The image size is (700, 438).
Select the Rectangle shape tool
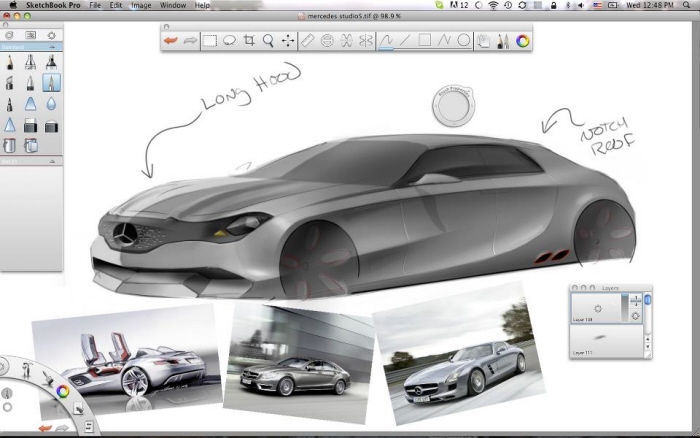425,40
